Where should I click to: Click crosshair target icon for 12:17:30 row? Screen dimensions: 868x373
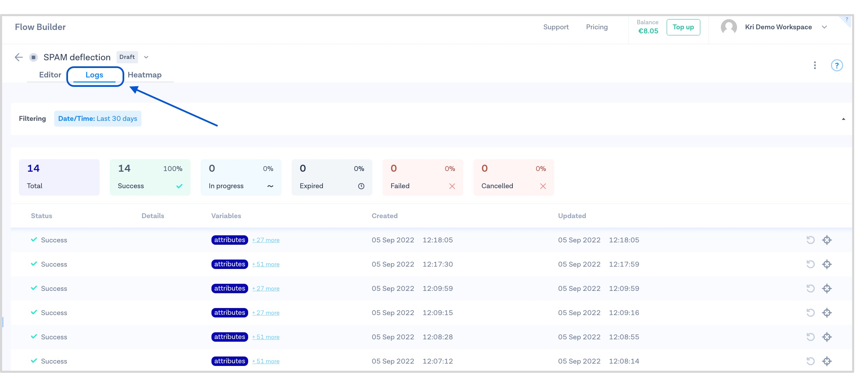pos(827,264)
